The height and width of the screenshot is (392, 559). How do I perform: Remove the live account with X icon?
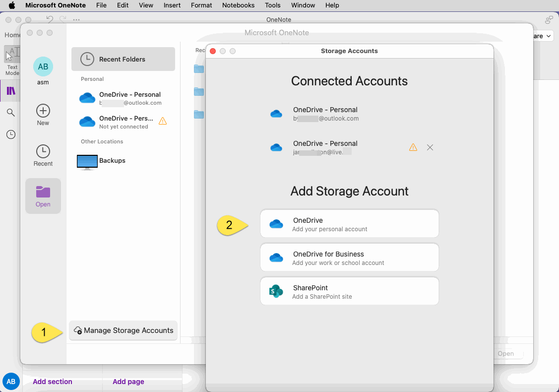(x=430, y=147)
